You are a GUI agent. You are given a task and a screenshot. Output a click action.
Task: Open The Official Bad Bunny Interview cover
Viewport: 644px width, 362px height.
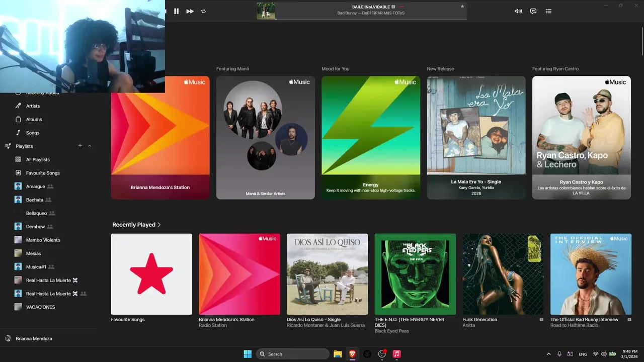pos(591,274)
